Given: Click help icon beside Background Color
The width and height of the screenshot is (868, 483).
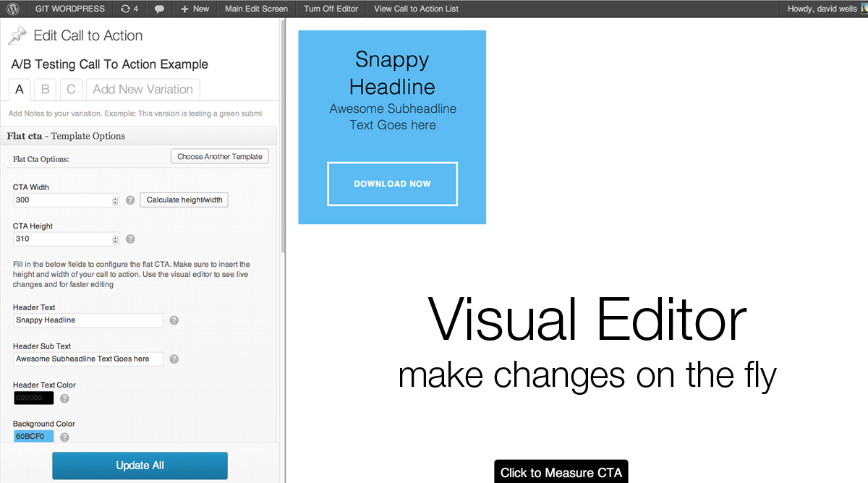Looking at the screenshot, I should pos(64,437).
